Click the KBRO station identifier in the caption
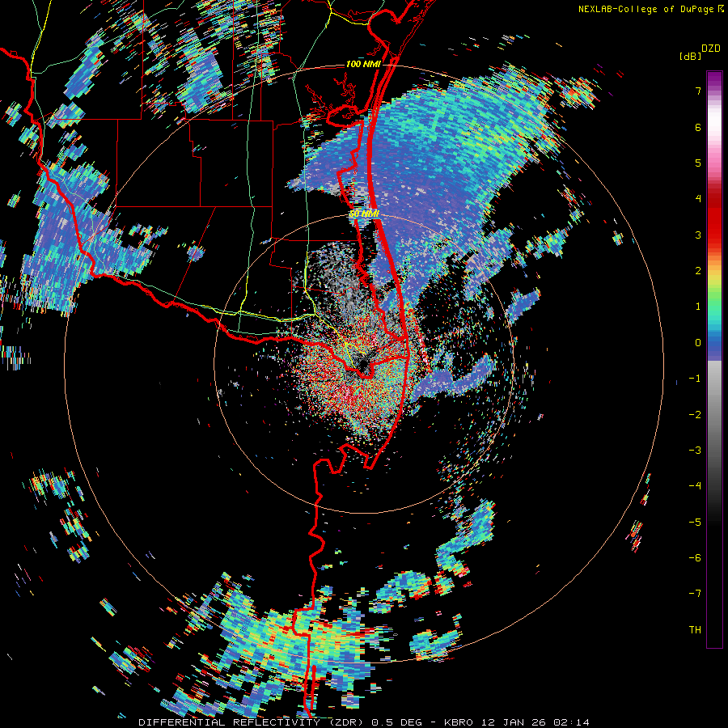728x728 pixels. coord(459,722)
